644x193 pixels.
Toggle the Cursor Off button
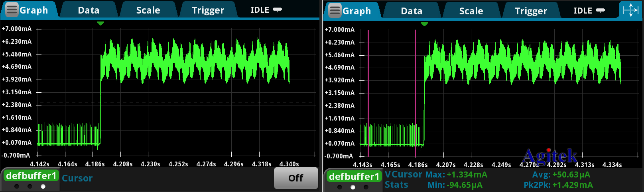coord(295,178)
